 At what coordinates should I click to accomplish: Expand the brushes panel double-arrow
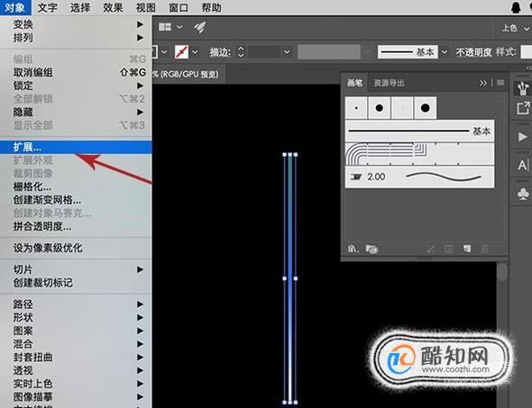coord(482,83)
